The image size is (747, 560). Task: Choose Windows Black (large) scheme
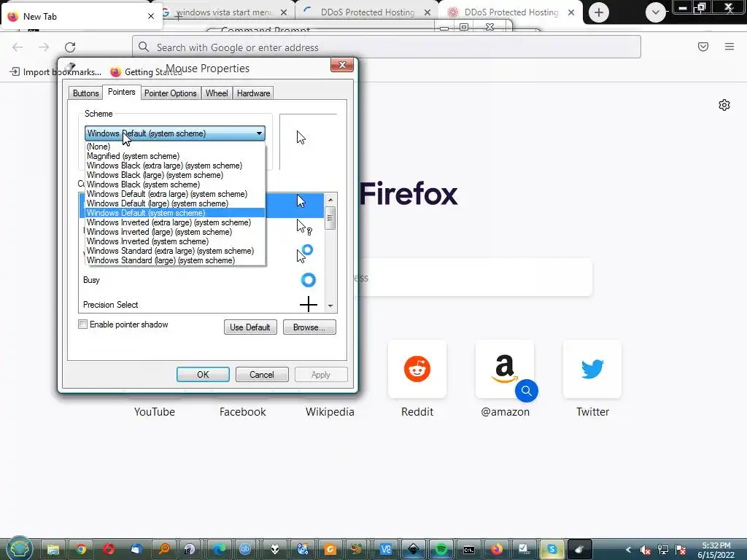point(175,175)
